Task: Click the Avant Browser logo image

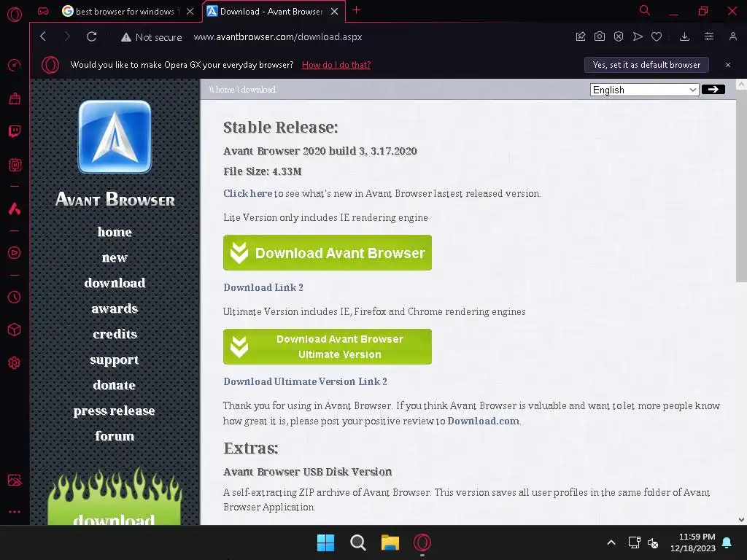Action: 115,136
